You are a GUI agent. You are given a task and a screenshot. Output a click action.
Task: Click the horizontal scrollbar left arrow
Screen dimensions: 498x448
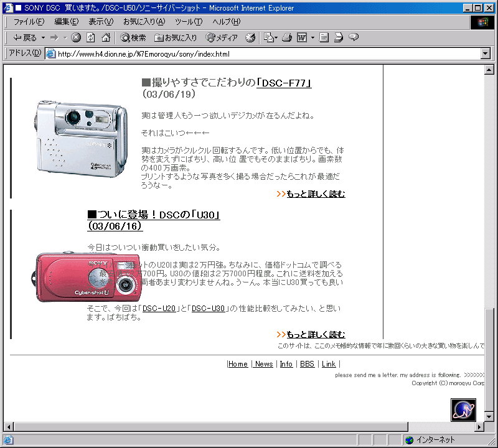pos(9,427)
